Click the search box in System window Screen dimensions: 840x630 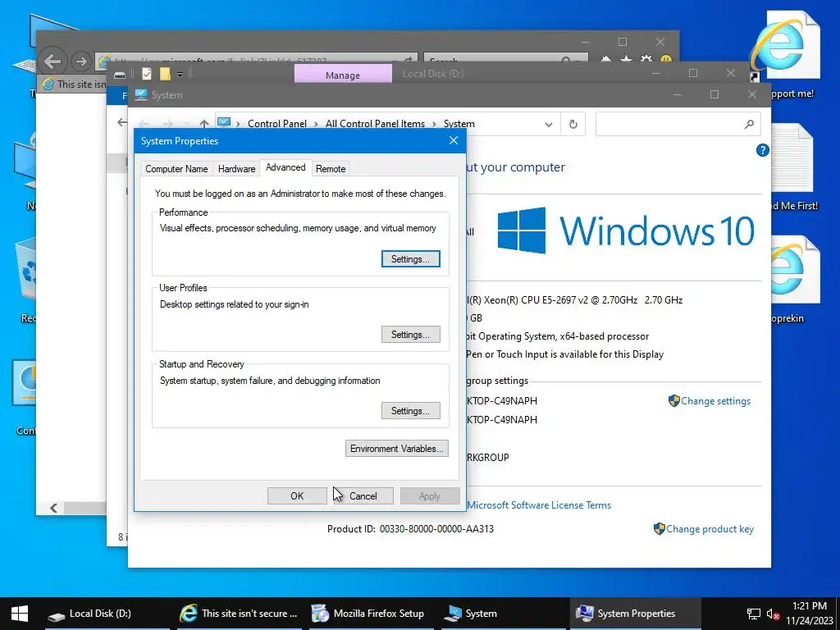click(x=678, y=125)
